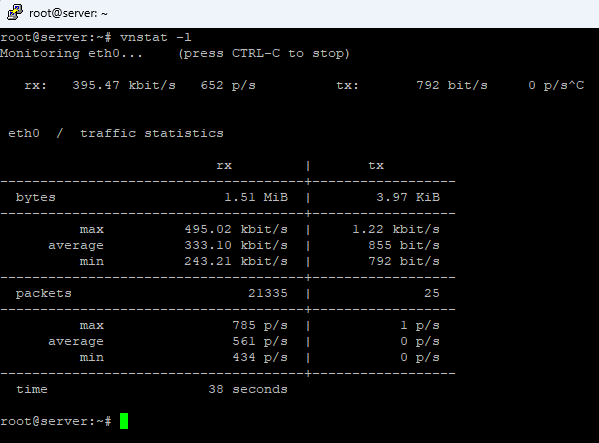Click the '38 seconds' duration value
The height and width of the screenshot is (443, 599).
click(248, 390)
